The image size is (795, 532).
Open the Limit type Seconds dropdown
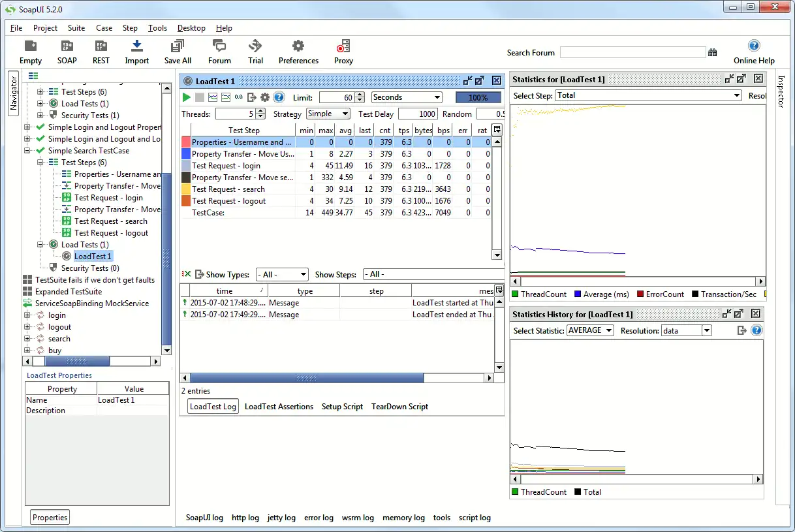406,97
